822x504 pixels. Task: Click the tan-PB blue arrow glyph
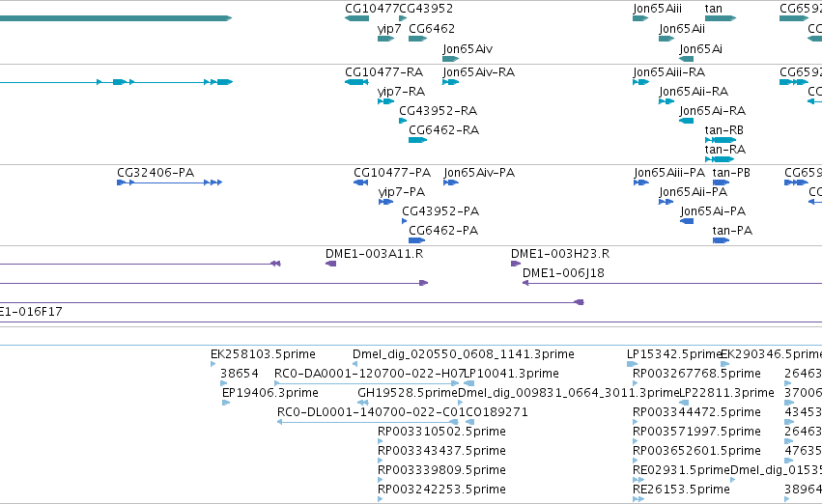tap(722, 182)
